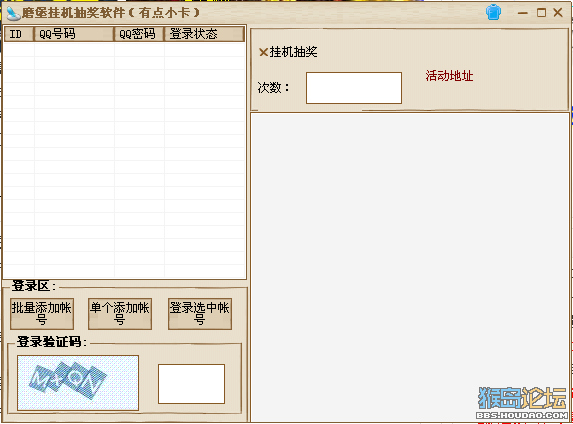Focus the 登录验证码 answer field

click(191, 384)
